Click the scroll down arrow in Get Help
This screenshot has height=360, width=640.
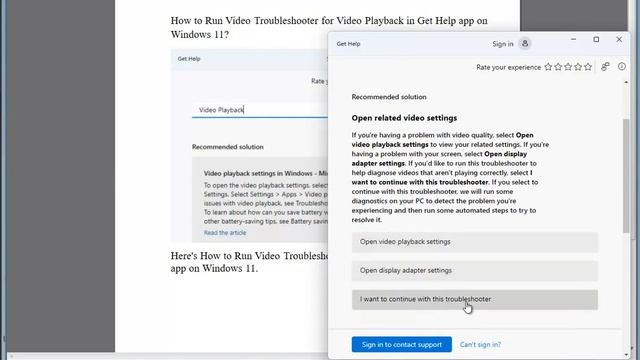point(626,355)
